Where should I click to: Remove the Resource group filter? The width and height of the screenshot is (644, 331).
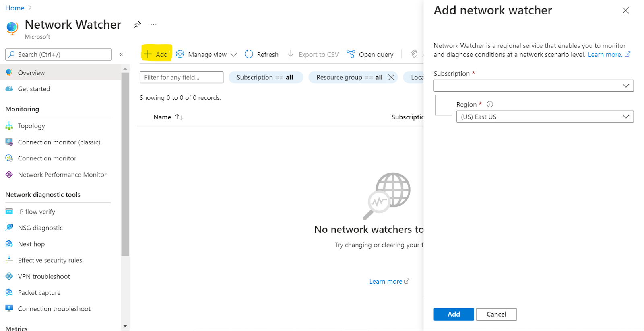click(x=391, y=77)
